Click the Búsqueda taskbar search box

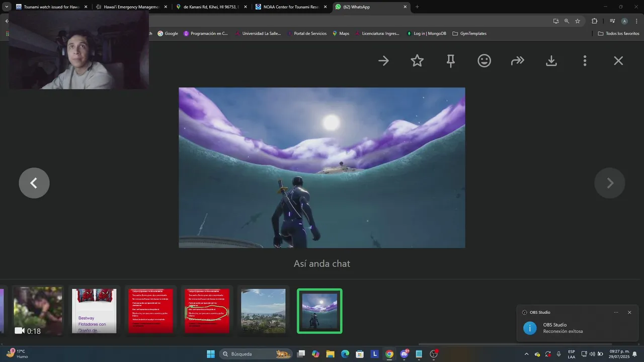[255, 354]
